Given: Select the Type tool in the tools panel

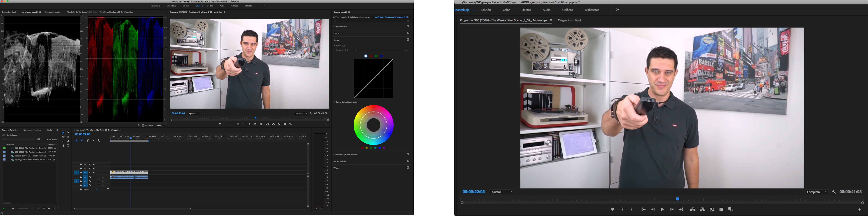Looking at the screenshot, I should [68, 146].
